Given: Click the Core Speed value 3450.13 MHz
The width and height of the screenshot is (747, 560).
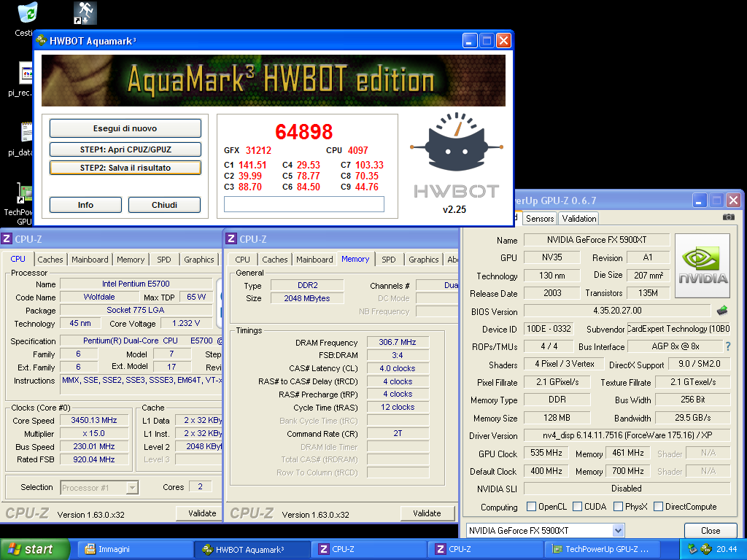Looking at the screenshot, I should tap(94, 420).
